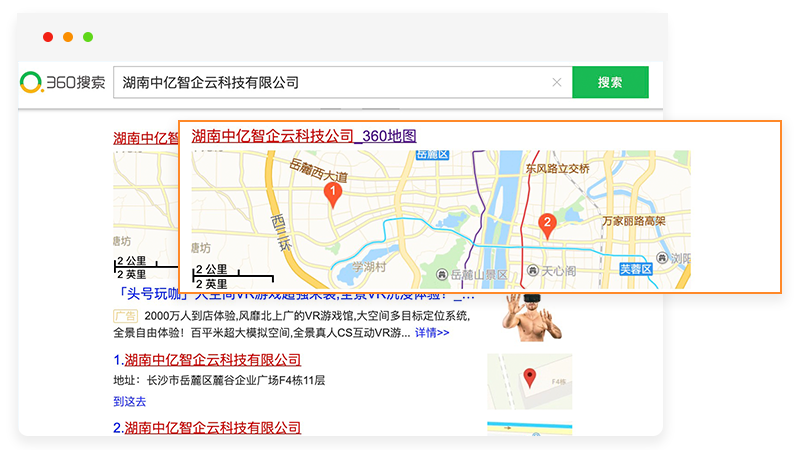Click the 到这去 directions link

click(x=130, y=402)
